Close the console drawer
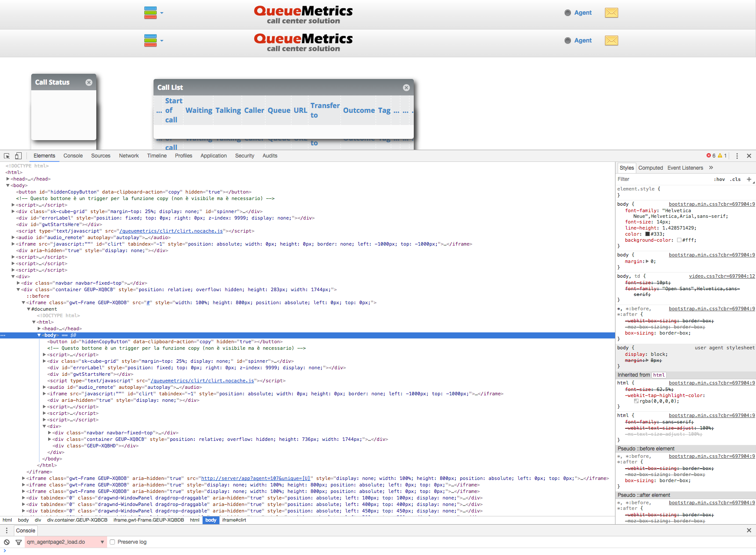 [x=749, y=530]
